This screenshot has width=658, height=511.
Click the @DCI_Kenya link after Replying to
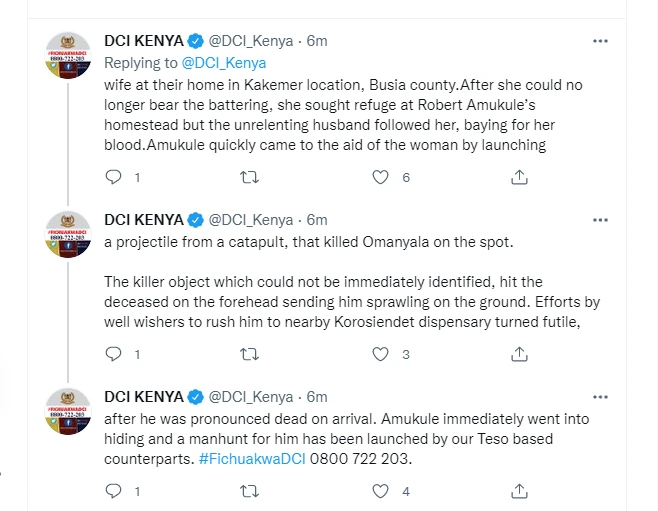(224, 62)
